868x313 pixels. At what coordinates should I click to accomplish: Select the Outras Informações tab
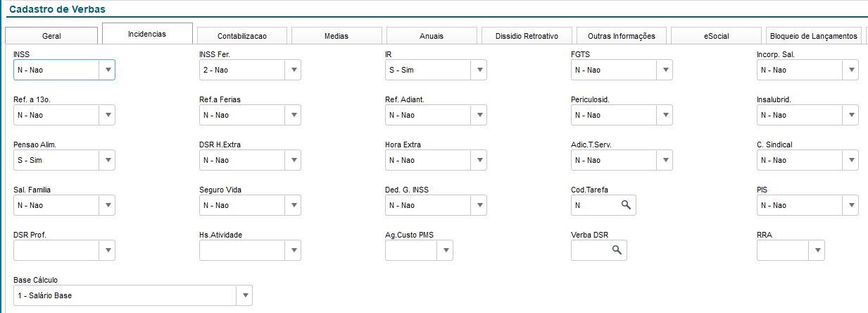(x=621, y=36)
